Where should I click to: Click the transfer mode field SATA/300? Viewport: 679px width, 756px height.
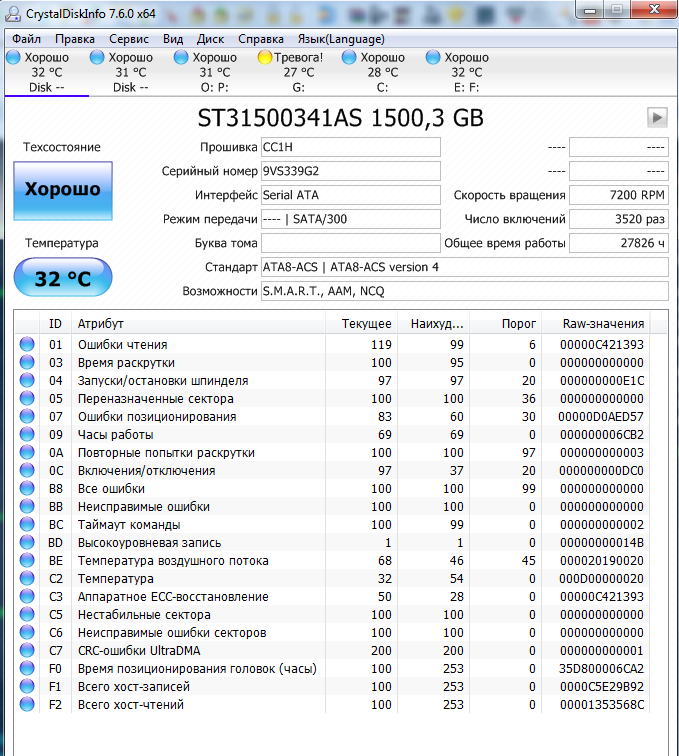(351, 219)
